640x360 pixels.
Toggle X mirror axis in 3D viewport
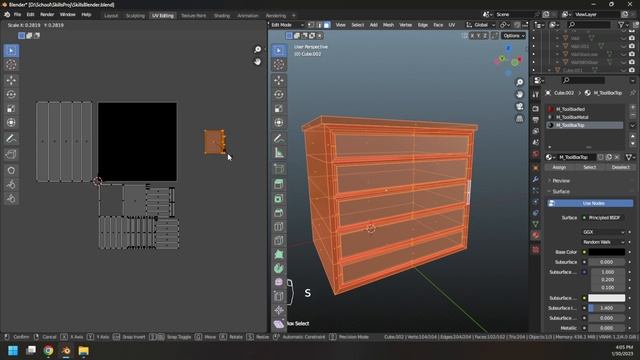472,36
